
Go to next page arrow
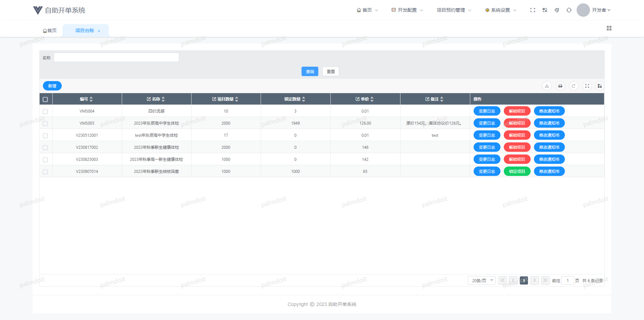point(535,280)
